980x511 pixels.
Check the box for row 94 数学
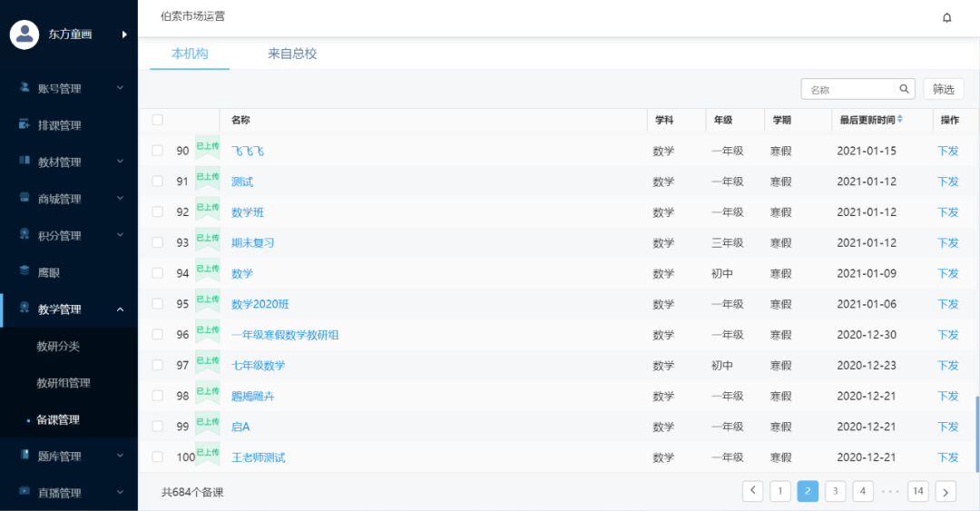click(x=158, y=272)
